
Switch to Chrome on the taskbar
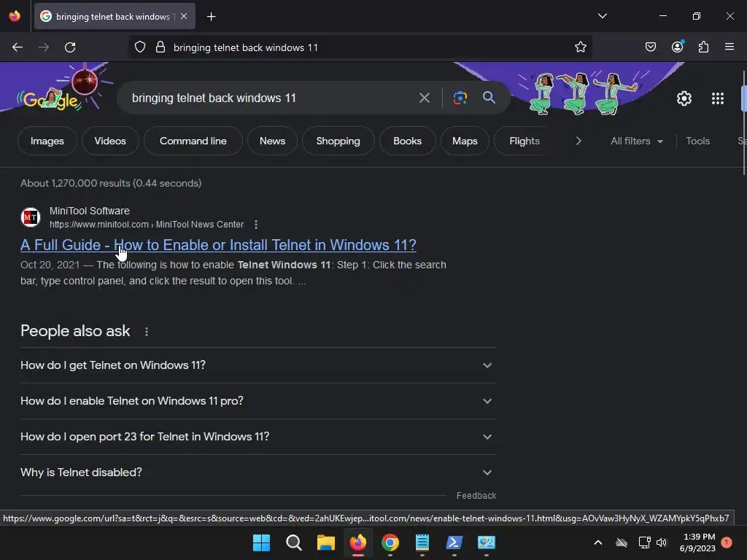point(390,542)
